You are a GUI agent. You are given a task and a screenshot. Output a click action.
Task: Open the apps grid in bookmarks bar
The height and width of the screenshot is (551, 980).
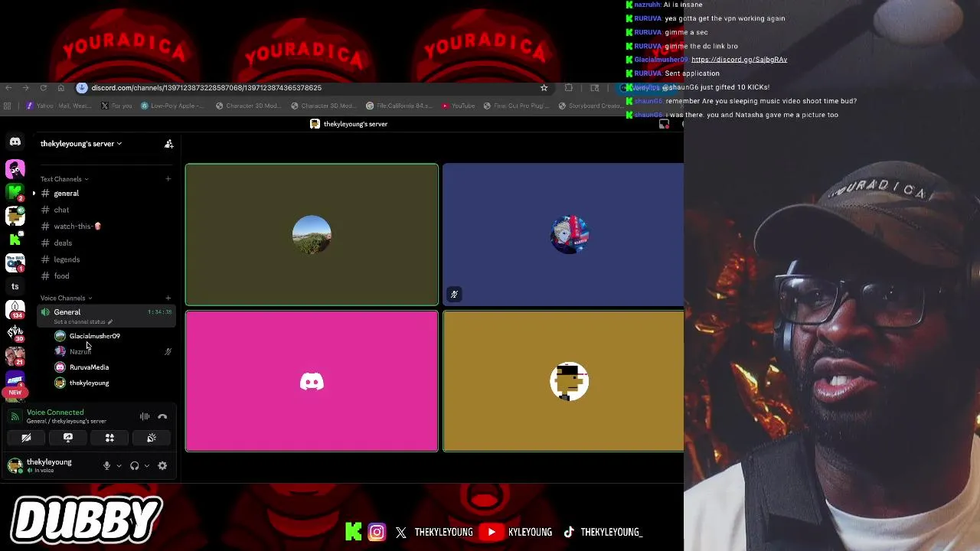[7, 106]
